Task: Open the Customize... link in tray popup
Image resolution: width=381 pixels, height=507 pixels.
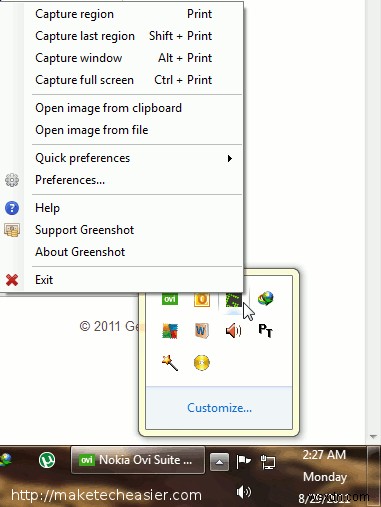Action: click(219, 408)
